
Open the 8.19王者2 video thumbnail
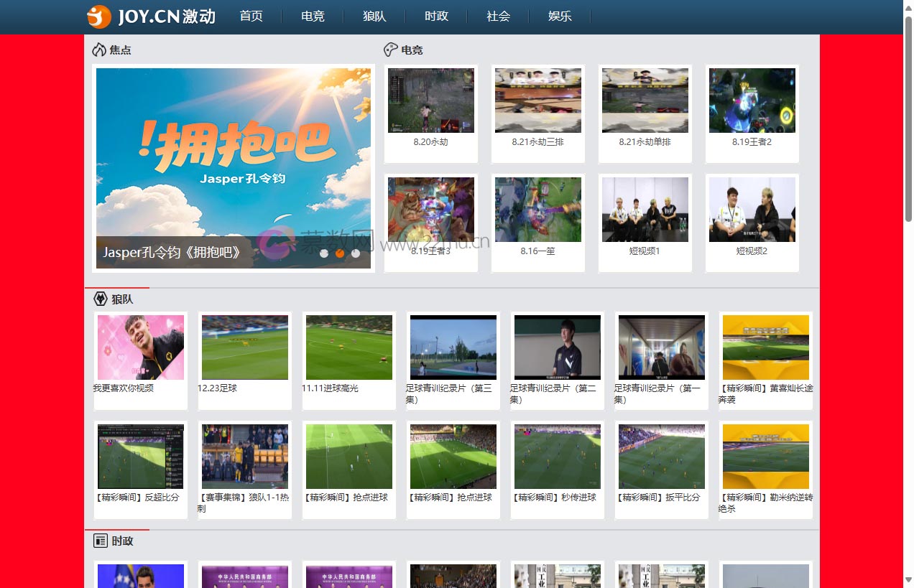(x=752, y=101)
